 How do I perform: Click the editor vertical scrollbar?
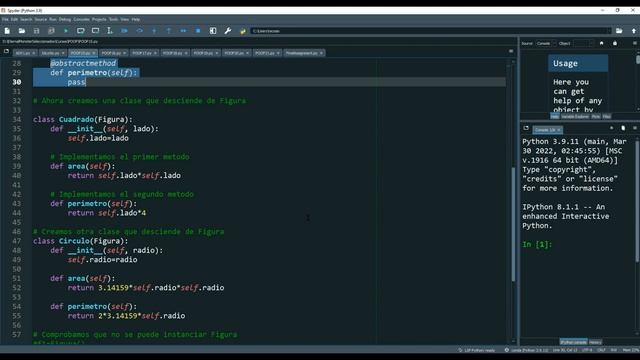coord(513,202)
